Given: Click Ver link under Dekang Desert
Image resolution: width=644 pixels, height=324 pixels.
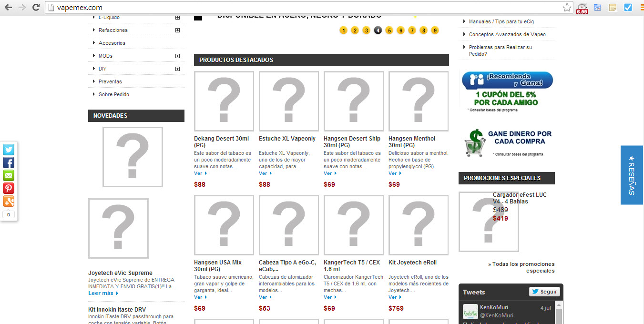Looking at the screenshot, I should pyautogui.click(x=200, y=173).
